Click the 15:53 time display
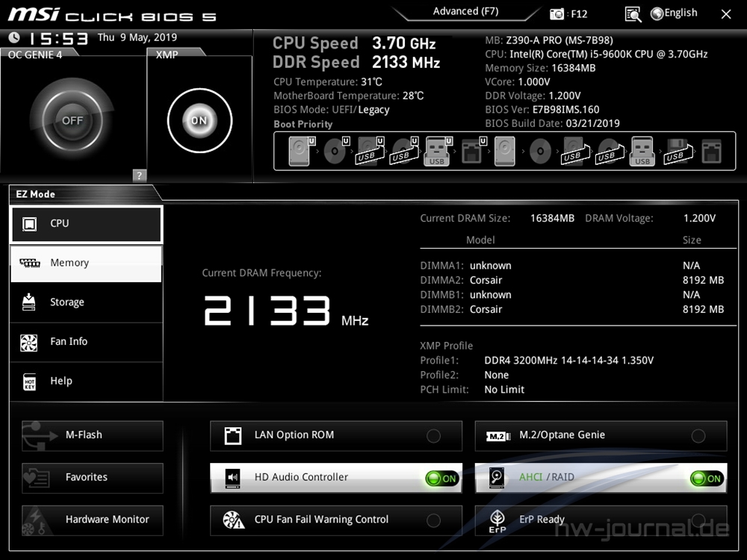747x560 pixels. tap(58, 38)
